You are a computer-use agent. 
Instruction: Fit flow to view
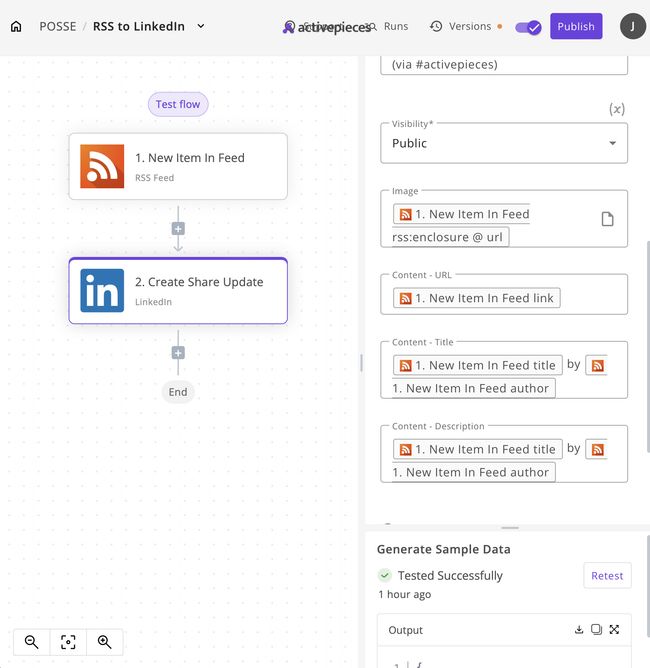pyautogui.click(x=68, y=642)
